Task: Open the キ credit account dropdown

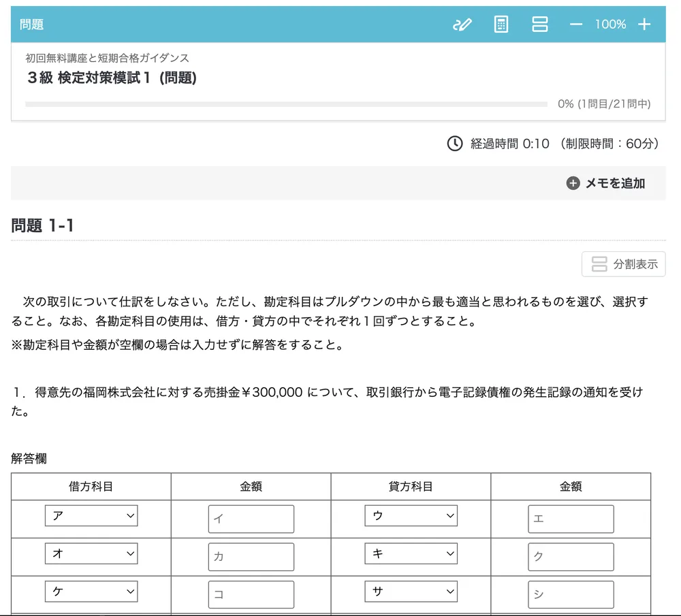Action: [x=411, y=553]
